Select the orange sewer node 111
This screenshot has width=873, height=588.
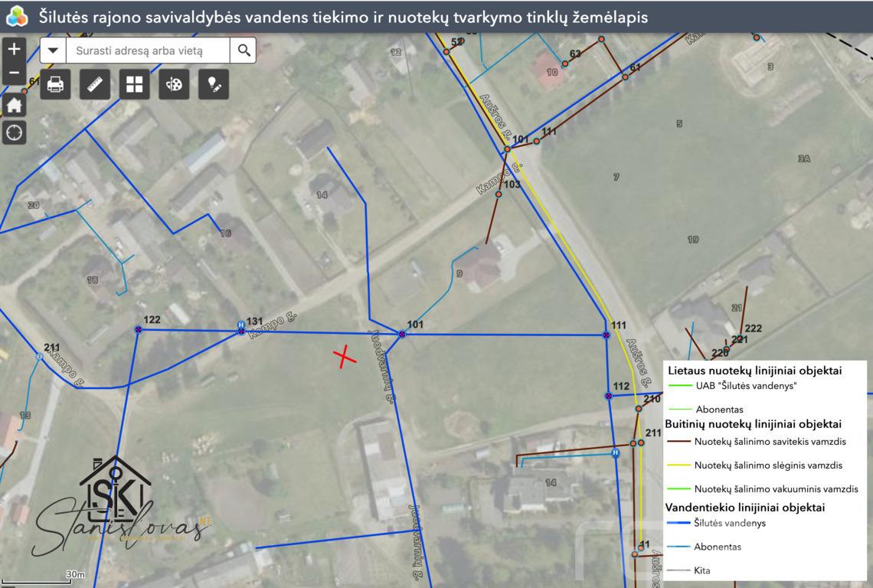point(536,142)
